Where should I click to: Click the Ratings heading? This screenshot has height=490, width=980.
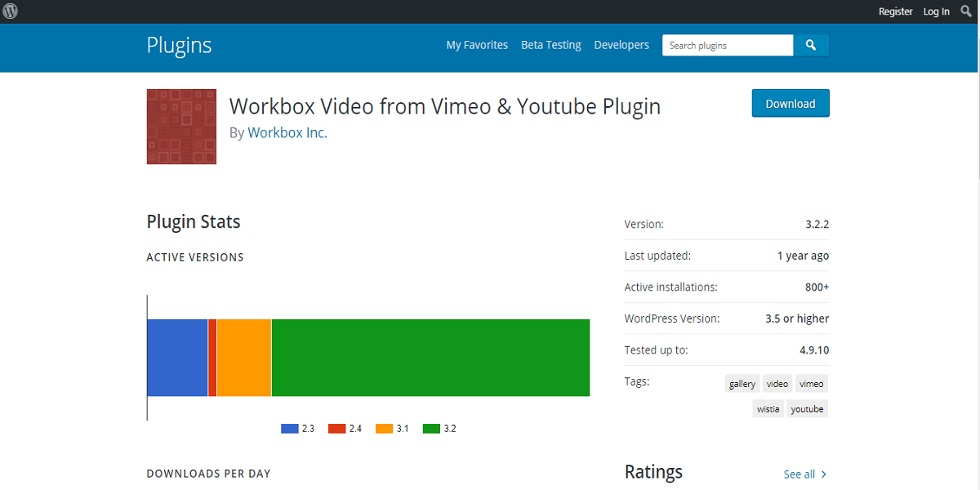click(653, 472)
